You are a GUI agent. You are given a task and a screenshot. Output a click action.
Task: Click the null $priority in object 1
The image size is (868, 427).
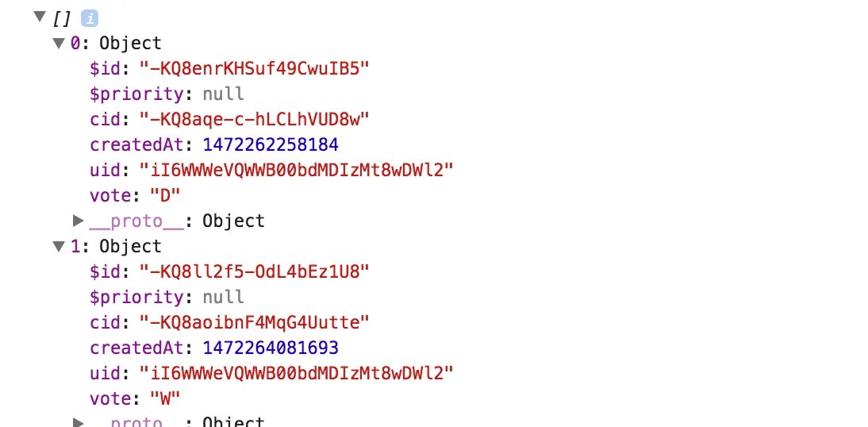click(x=223, y=297)
